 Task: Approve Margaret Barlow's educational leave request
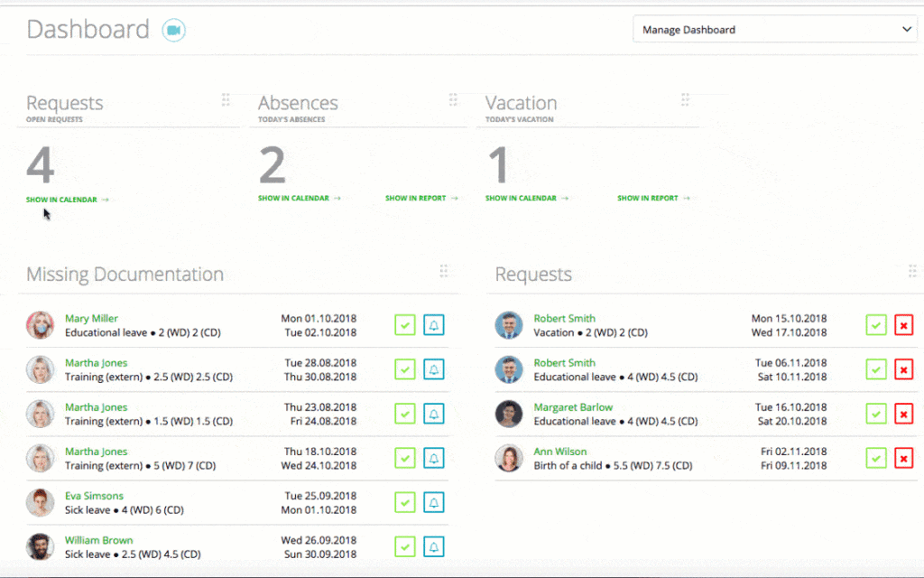(x=874, y=414)
